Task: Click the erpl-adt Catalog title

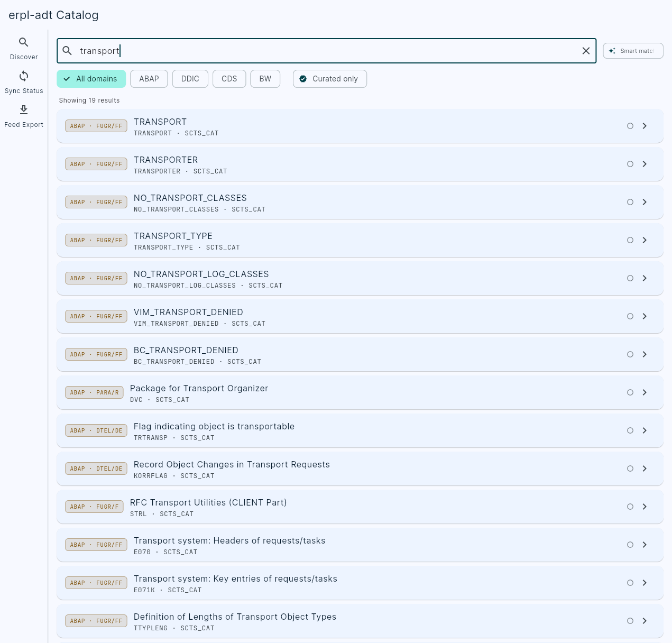Action: [x=53, y=15]
